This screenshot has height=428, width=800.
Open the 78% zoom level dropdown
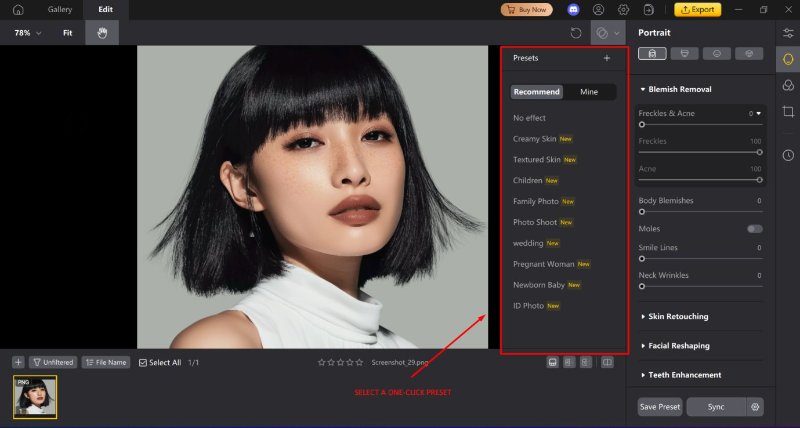coord(28,33)
